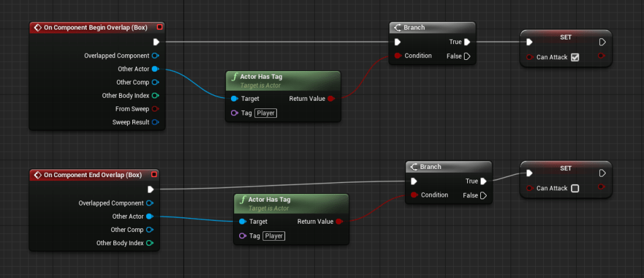
Task: Select the lower SET node header
Action: click(x=565, y=168)
